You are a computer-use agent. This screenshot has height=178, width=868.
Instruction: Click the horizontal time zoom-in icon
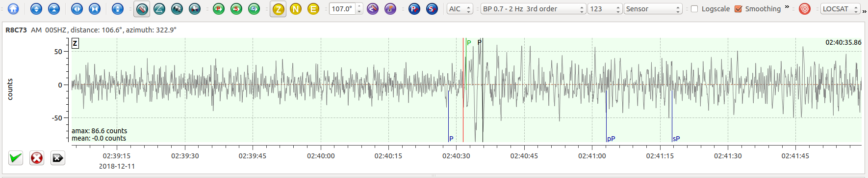(77, 9)
